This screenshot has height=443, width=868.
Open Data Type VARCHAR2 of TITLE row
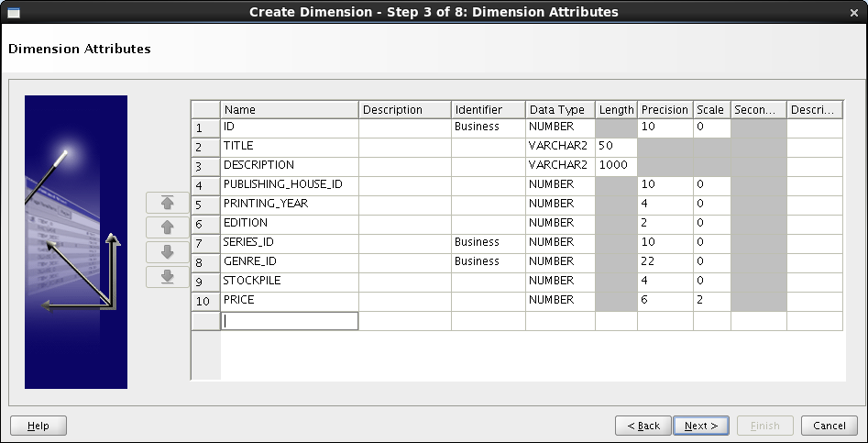coord(560,148)
